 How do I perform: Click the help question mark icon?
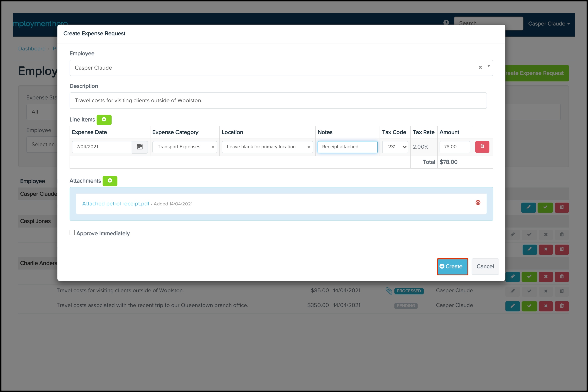click(x=446, y=22)
